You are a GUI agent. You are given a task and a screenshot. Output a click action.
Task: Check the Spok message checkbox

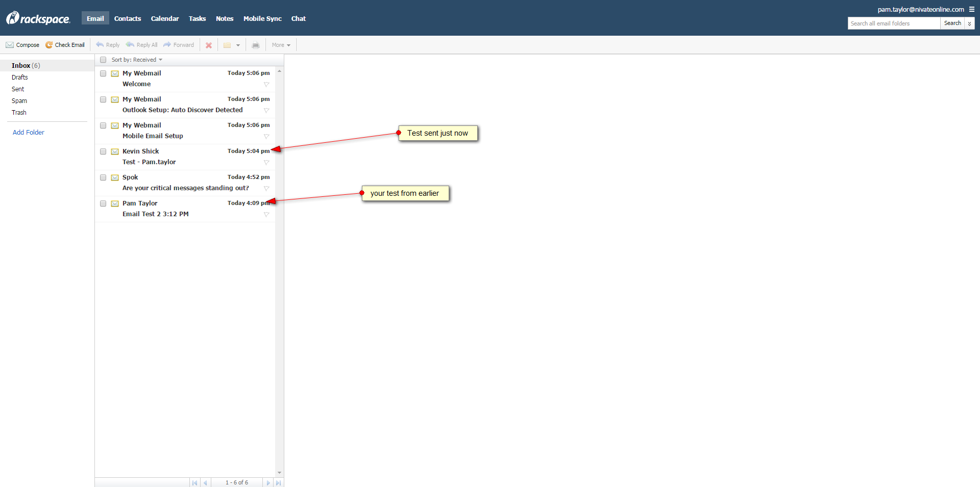tap(103, 177)
